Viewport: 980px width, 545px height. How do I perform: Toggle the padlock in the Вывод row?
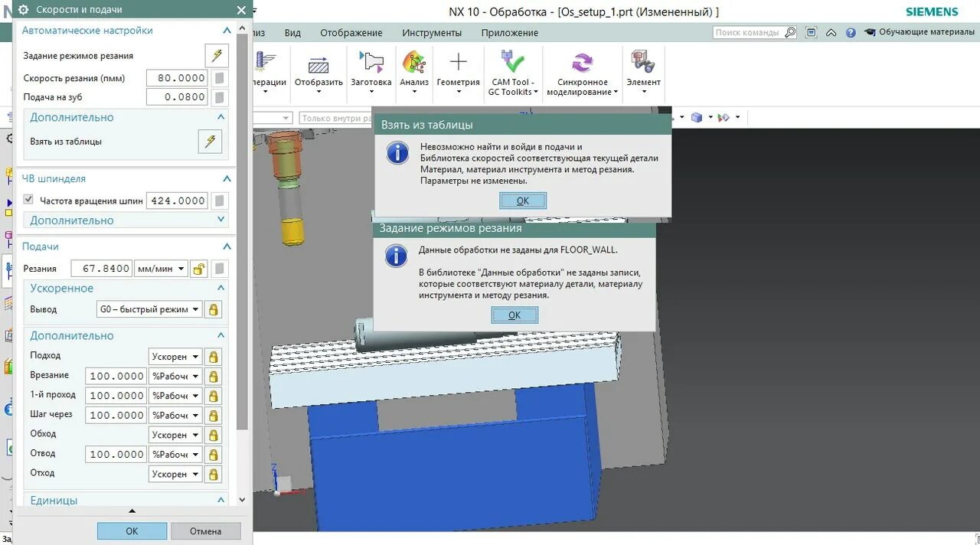tap(214, 310)
